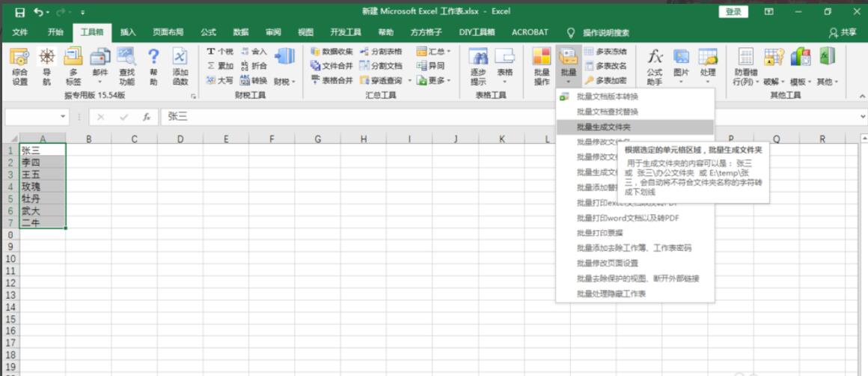Image resolution: width=868 pixels, height=376 pixels.
Task: Open the Name Box dropdown arrow
Action: (x=63, y=117)
